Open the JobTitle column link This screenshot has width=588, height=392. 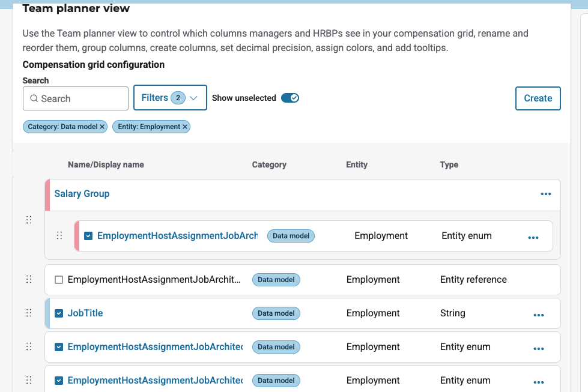[85, 313]
